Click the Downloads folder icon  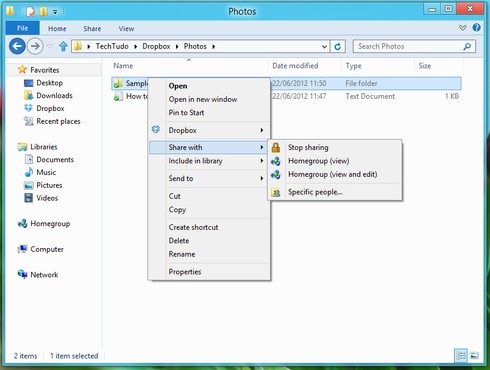click(28, 95)
